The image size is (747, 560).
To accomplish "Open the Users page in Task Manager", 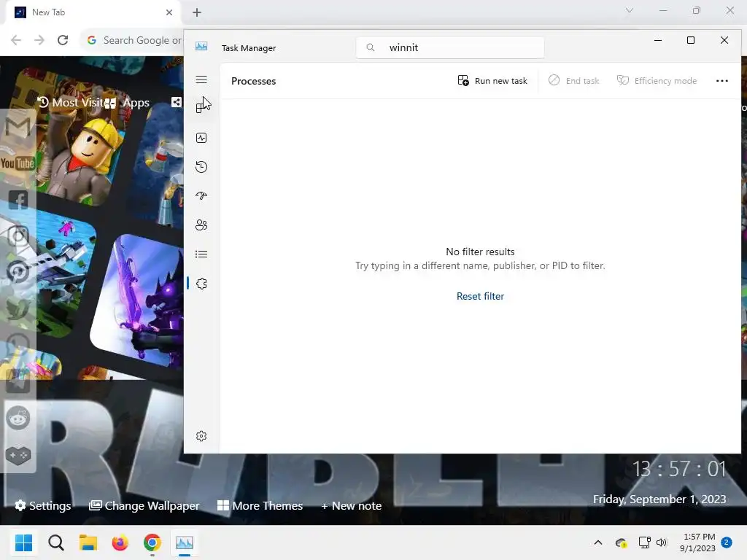I will pyautogui.click(x=201, y=225).
